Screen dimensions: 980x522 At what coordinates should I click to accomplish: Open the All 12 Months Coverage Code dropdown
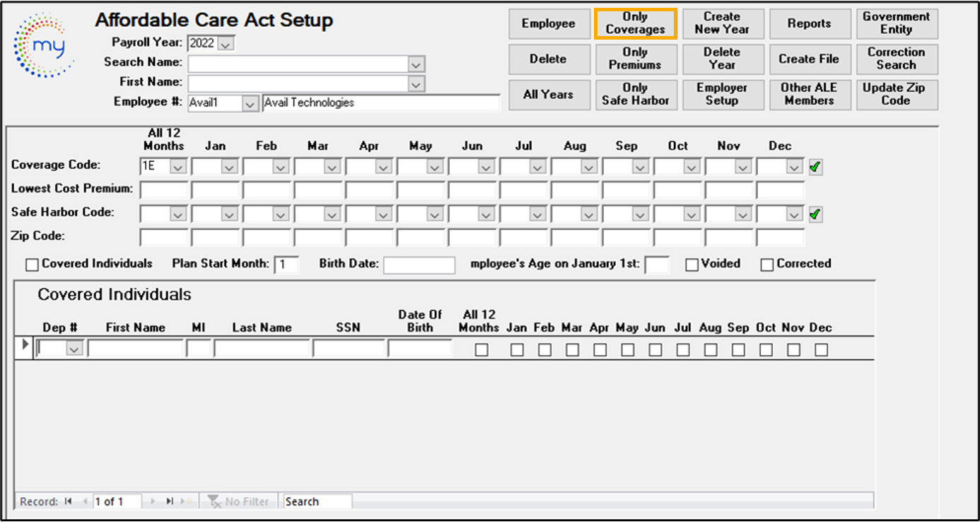(x=178, y=168)
